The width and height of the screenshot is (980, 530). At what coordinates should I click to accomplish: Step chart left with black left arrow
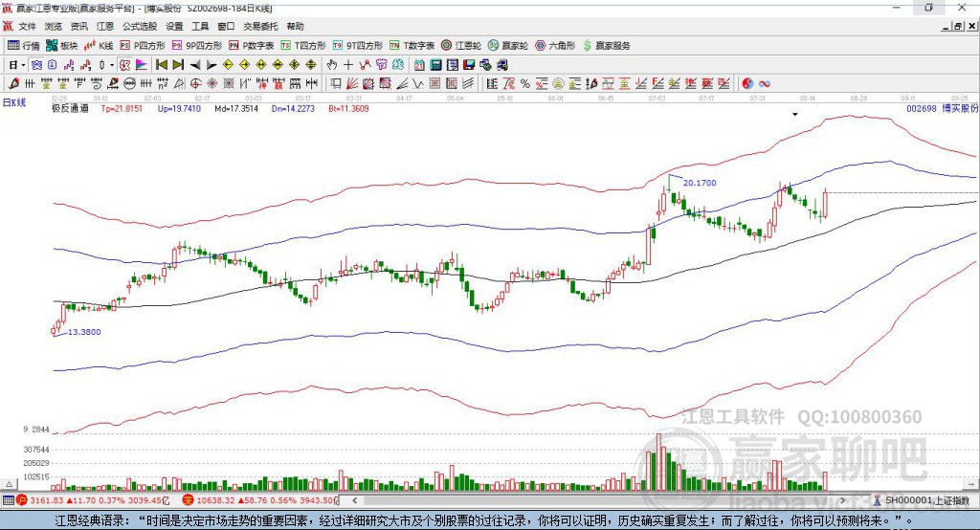click(x=195, y=65)
